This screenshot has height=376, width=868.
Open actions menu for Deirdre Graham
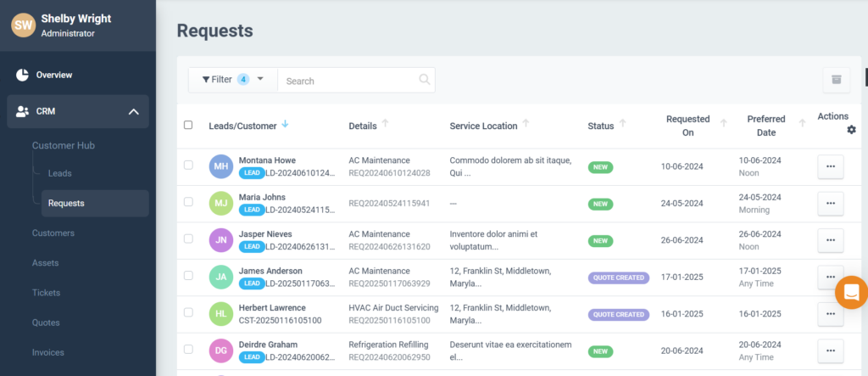[830, 351]
